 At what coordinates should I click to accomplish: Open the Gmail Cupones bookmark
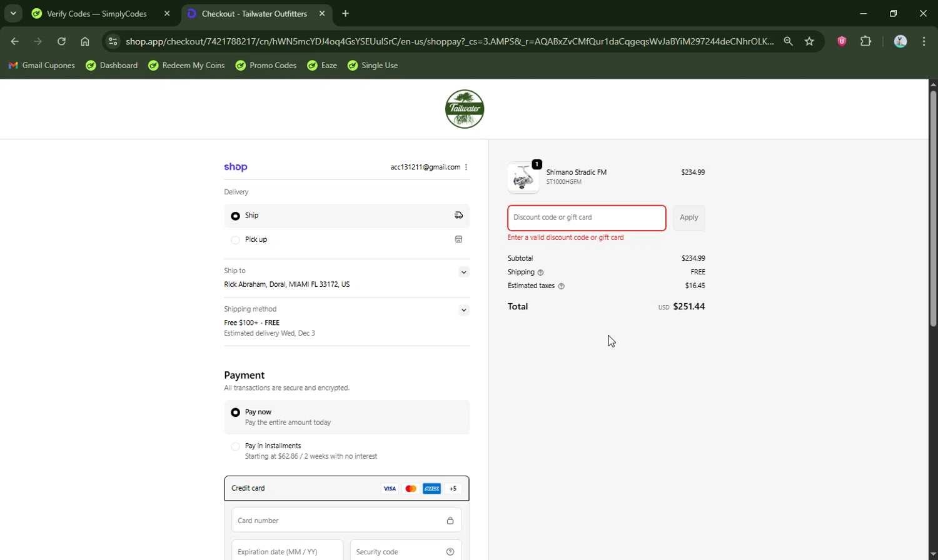pos(42,65)
